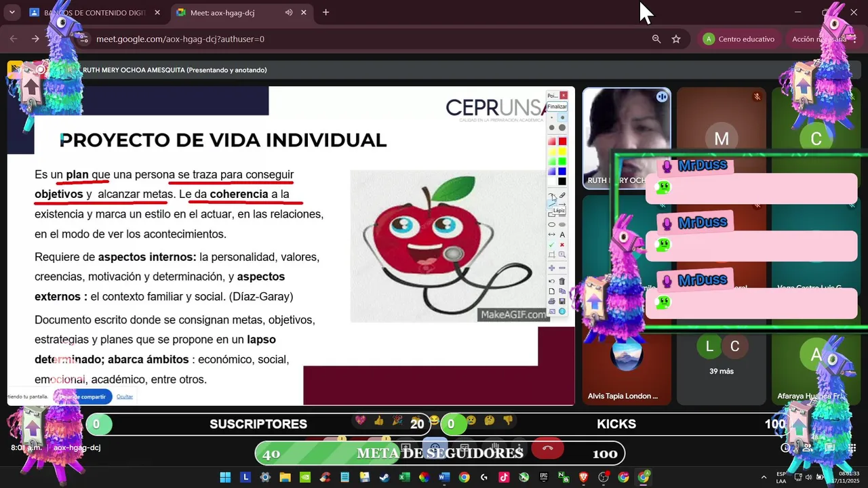Send the thumbs down reaction
The width and height of the screenshot is (868, 488).
(x=508, y=421)
